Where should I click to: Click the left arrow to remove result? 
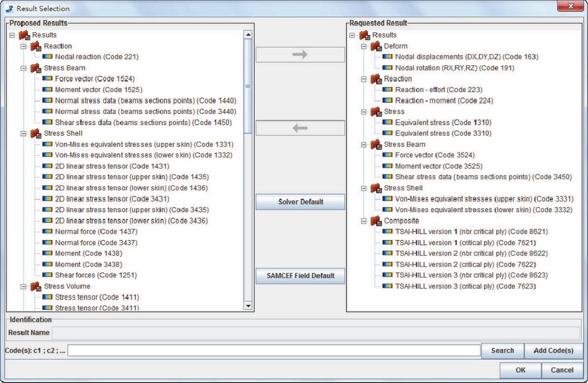tap(300, 128)
